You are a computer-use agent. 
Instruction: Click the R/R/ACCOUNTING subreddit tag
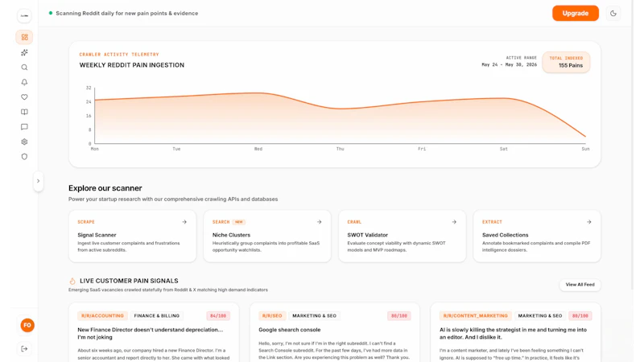click(102, 315)
